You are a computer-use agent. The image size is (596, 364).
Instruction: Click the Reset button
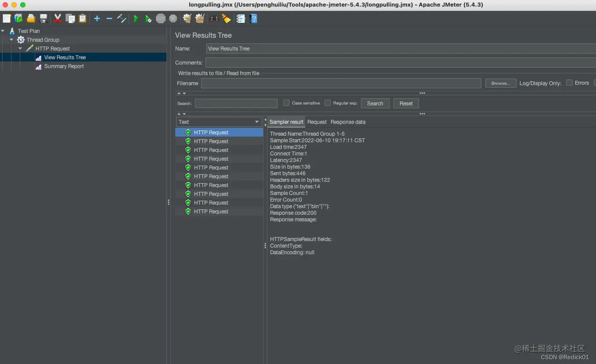pos(406,103)
